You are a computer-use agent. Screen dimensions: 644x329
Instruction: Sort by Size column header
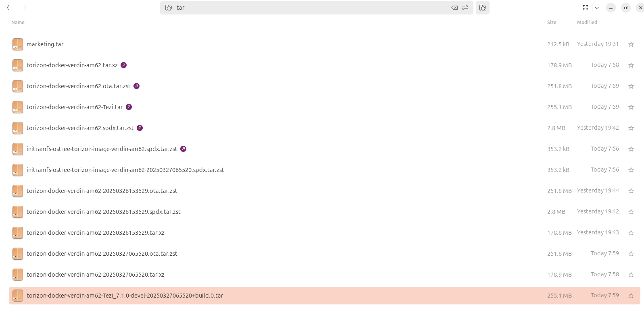552,23
